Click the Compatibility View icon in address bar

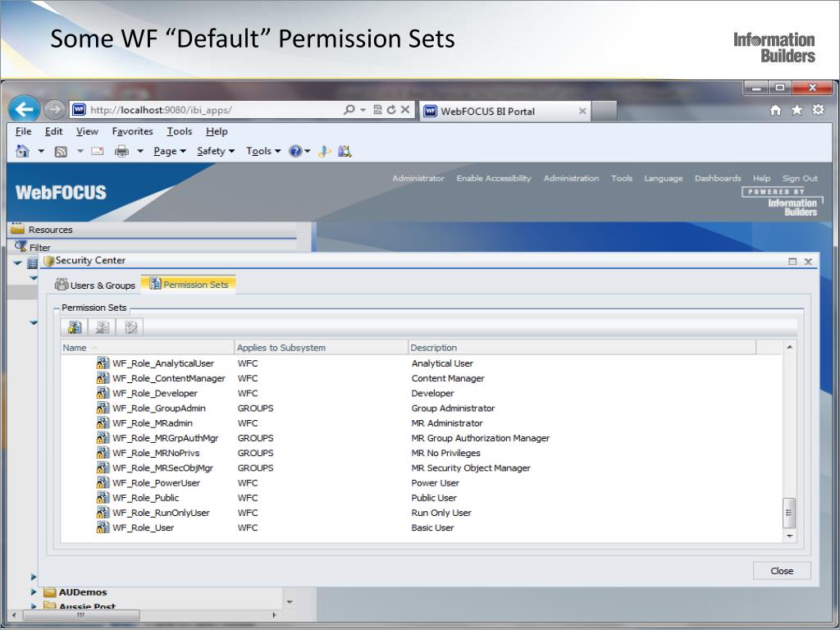[377, 109]
